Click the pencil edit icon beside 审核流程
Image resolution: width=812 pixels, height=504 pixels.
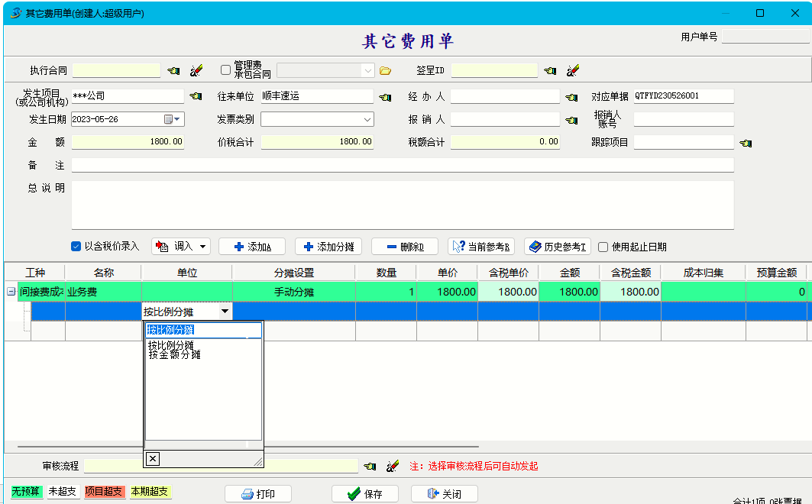click(x=393, y=466)
